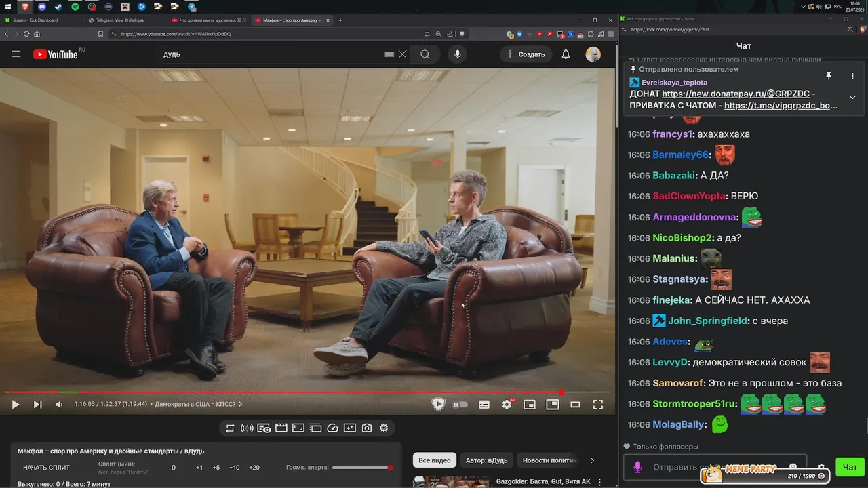
Task: Add +10 minutes to split
Action: pos(234,468)
